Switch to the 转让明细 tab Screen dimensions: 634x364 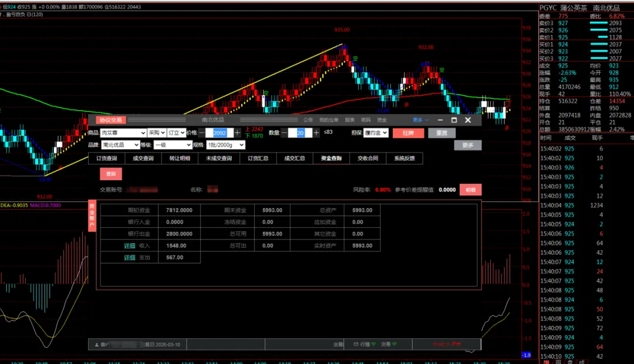[180, 158]
